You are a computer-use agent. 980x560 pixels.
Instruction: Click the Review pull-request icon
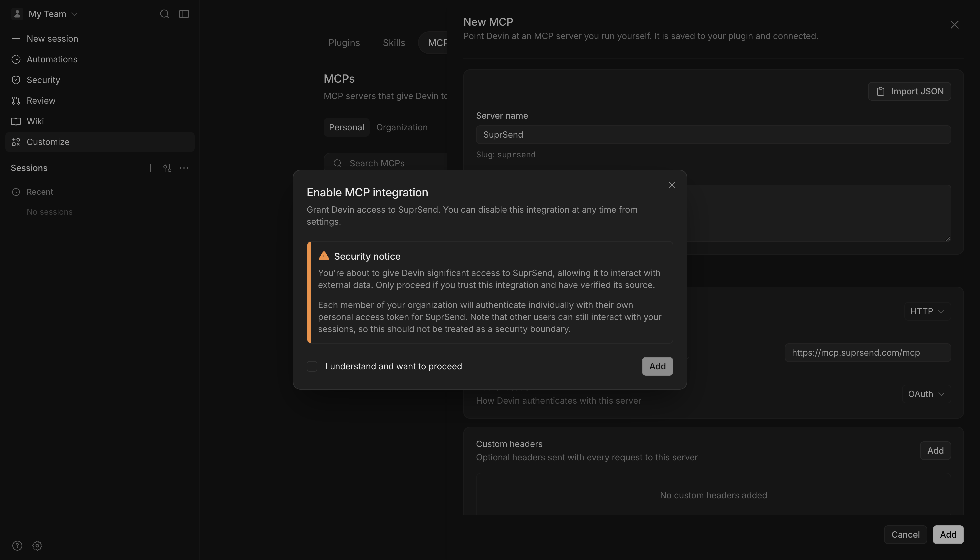coord(16,101)
